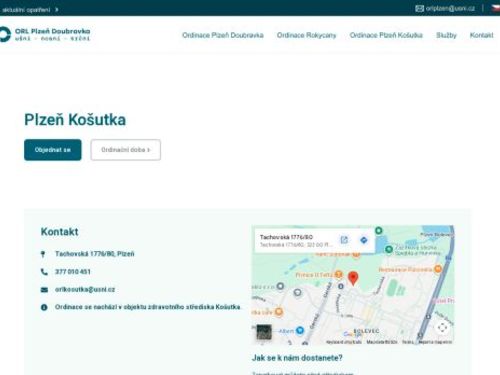Click the orlkosutka@usni.cz email link

tap(85, 290)
